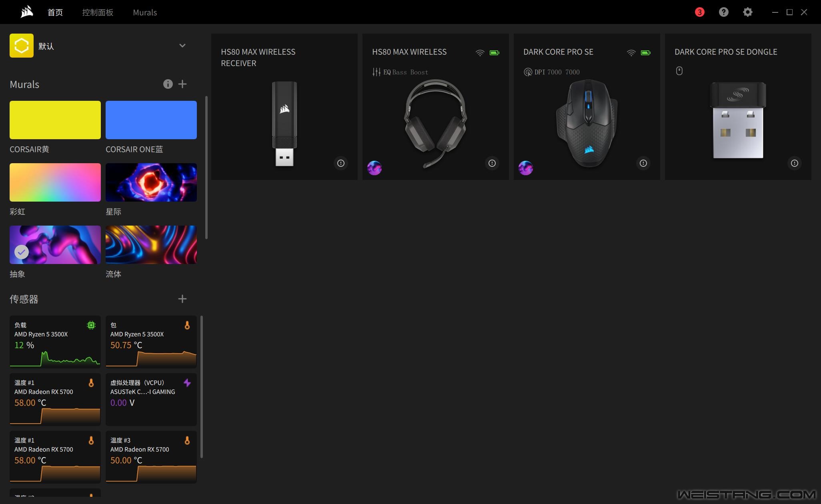
Task: Open the help question mark icon
Action: (x=723, y=12)
